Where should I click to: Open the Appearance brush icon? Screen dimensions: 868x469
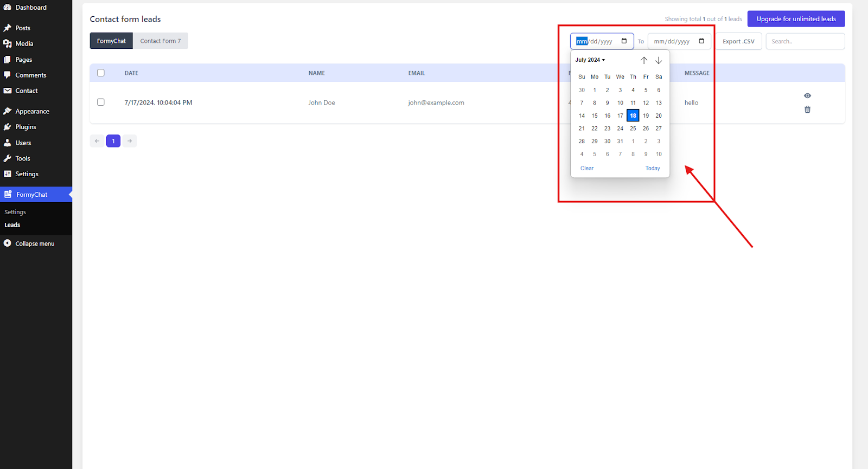[x=8, y=112]
